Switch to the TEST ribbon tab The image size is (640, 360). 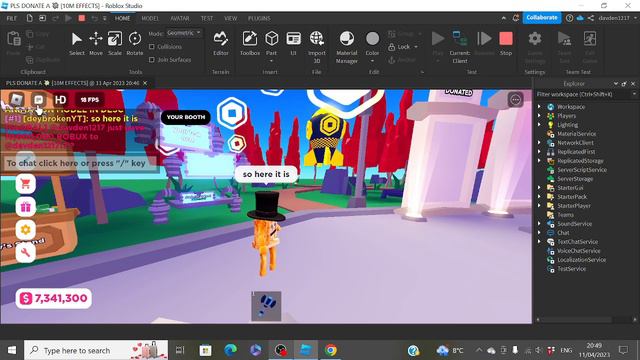click(207, 18)
